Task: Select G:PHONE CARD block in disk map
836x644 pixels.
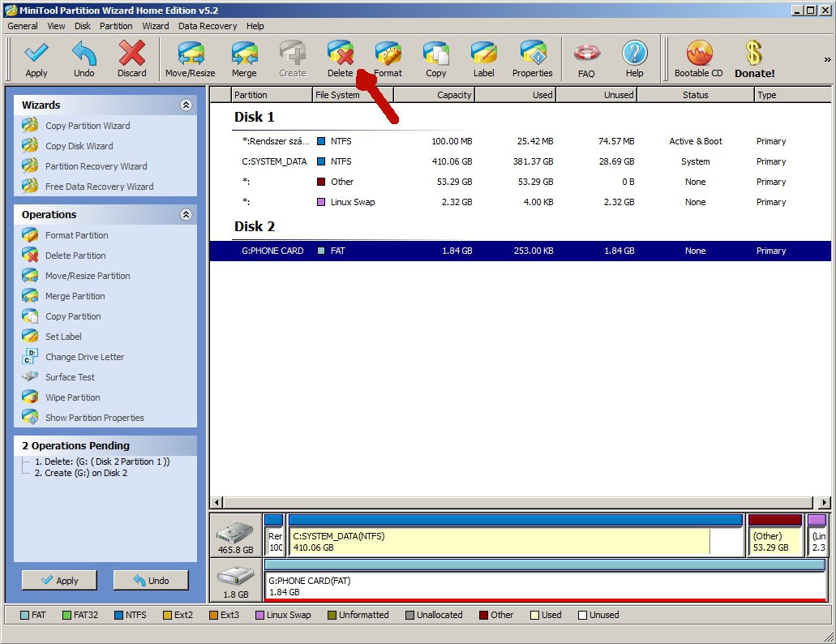Action: (x=546, y=580)
